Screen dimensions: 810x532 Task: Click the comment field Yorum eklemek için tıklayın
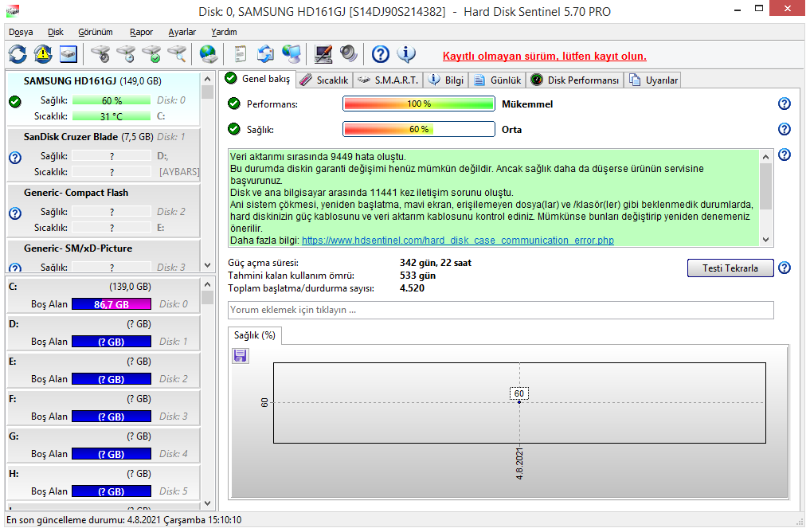tap(500, 310)
